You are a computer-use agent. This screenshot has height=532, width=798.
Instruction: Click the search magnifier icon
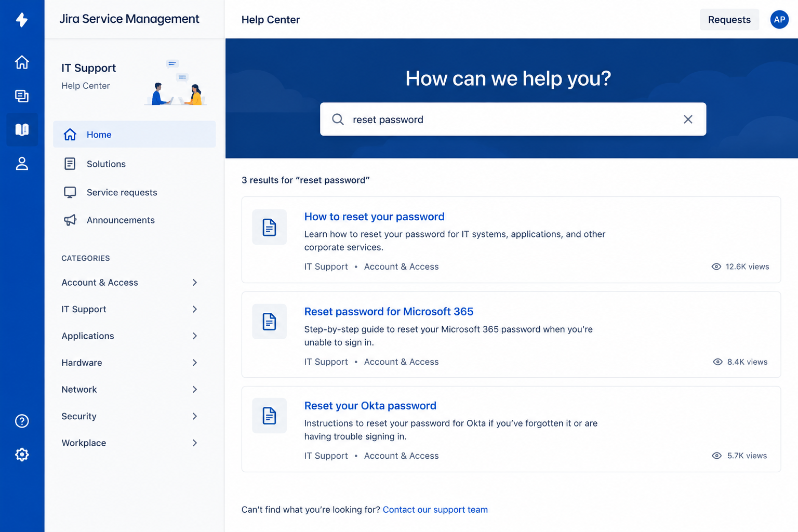(x=338, y=119)
